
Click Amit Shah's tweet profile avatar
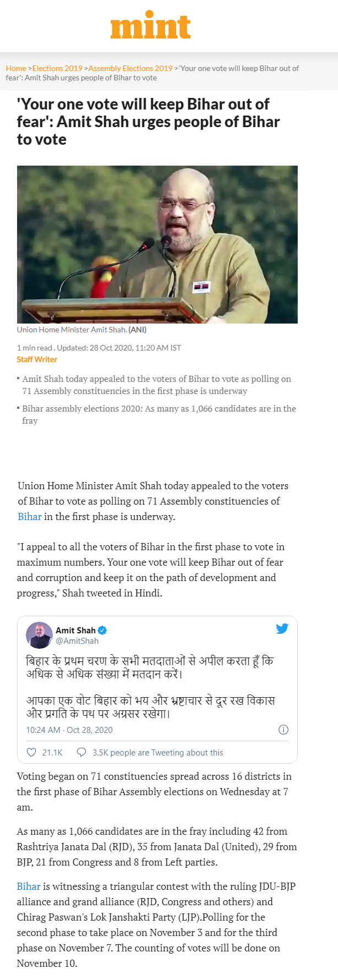pyautogui.click(x=39, y=636)
